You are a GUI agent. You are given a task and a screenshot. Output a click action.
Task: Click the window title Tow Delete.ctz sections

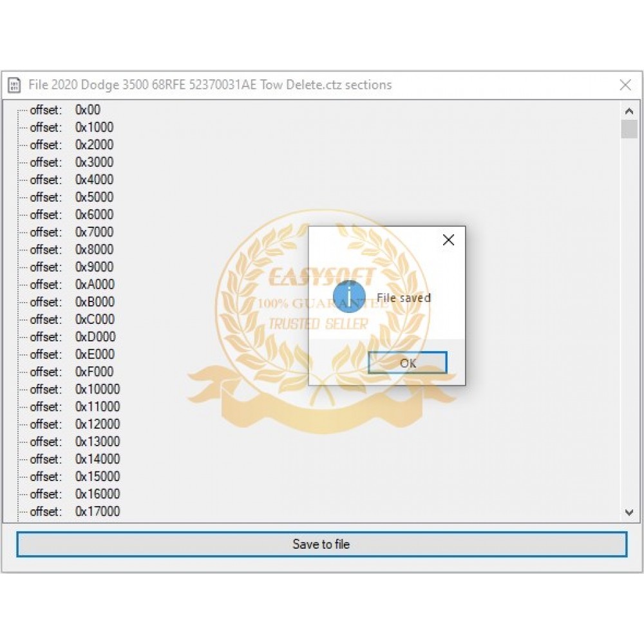326,85
